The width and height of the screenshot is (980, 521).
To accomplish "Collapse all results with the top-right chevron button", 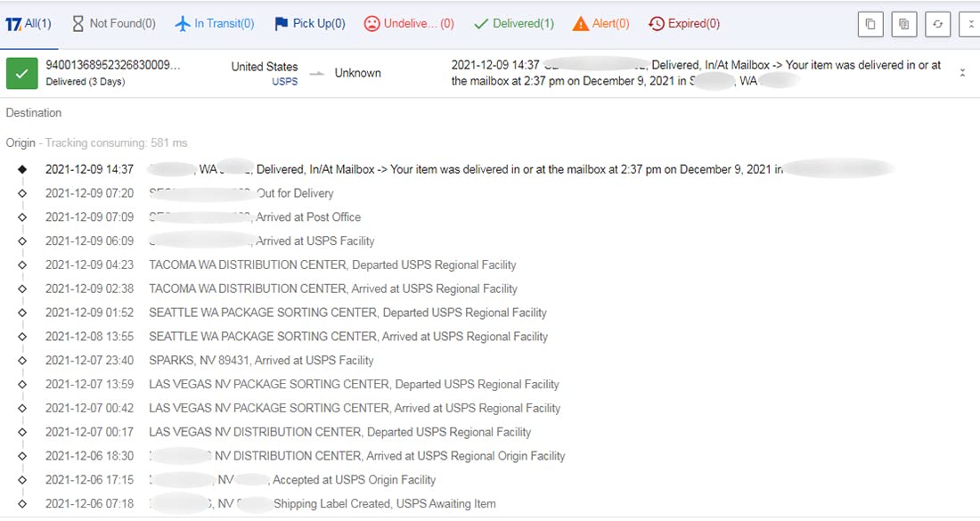I will coord(969,24).
